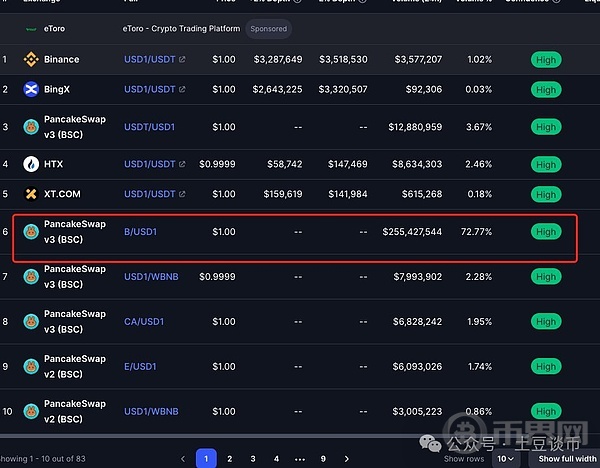Viewport: 600px width, 468px height.
Task: Click the $255,427,544 volume value
Action: click(x=412, y=232)
